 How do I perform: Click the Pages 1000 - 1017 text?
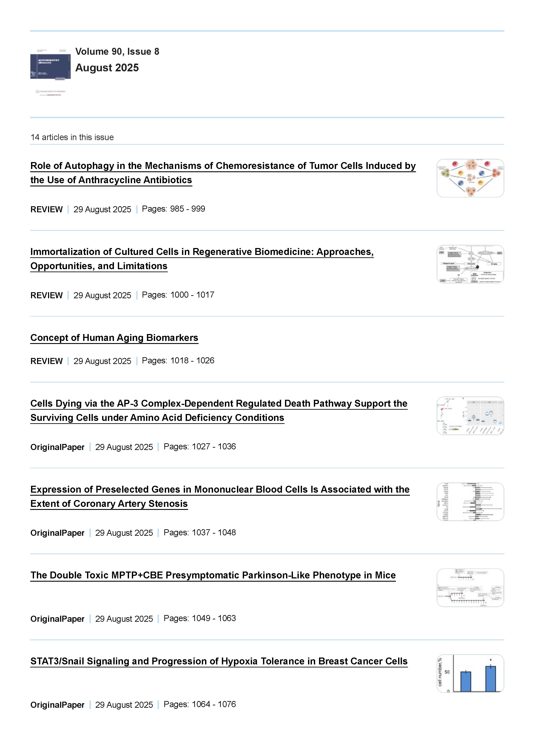(178, 295)
